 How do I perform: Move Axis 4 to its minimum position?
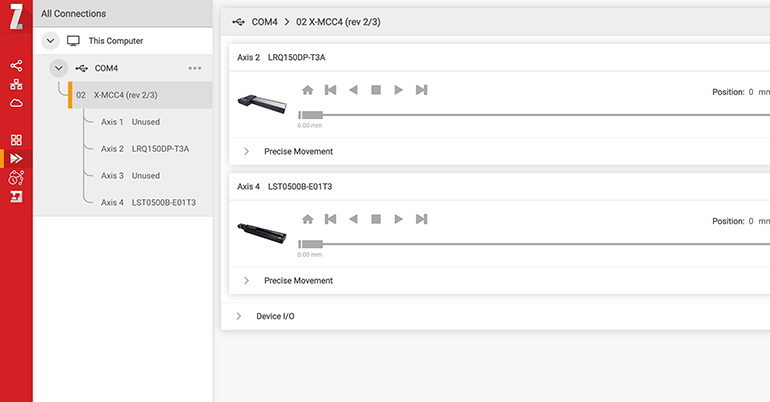point(330,219)
